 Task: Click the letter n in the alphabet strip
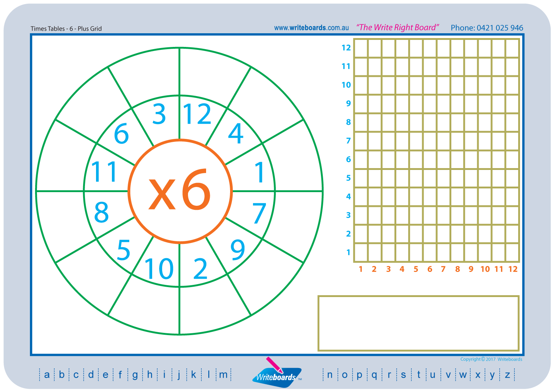point(330,375)
